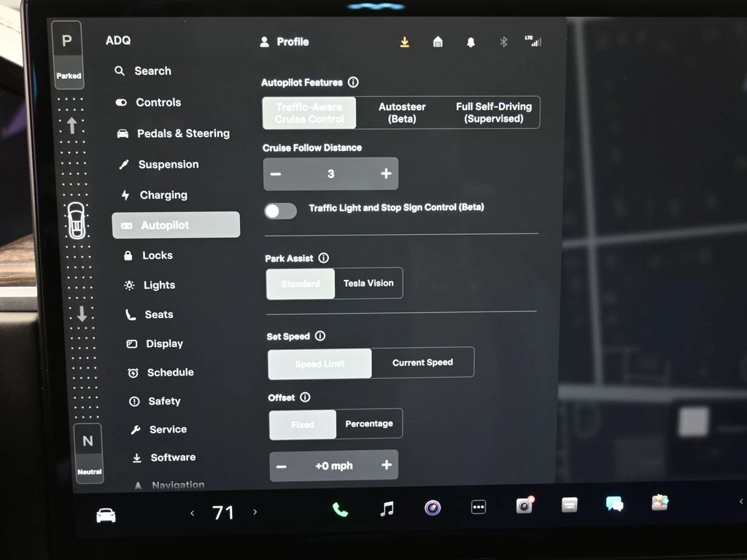Select Current Speed for set speed
This screenshot has height=560, width=747.
[422, 362]
